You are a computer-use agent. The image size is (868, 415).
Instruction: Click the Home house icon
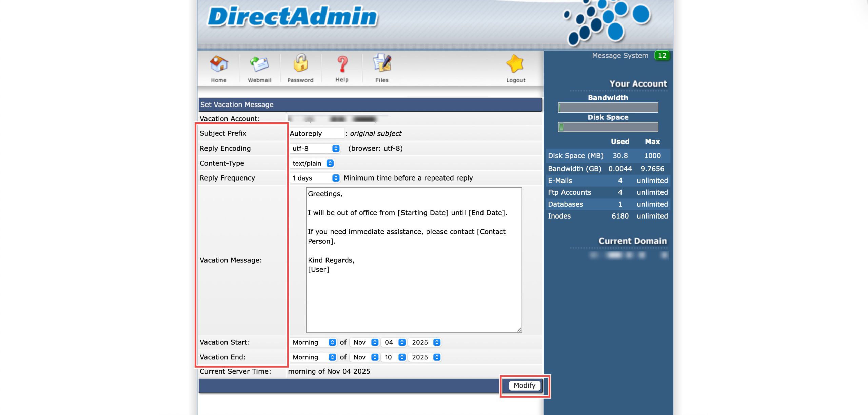coord(219,64)
